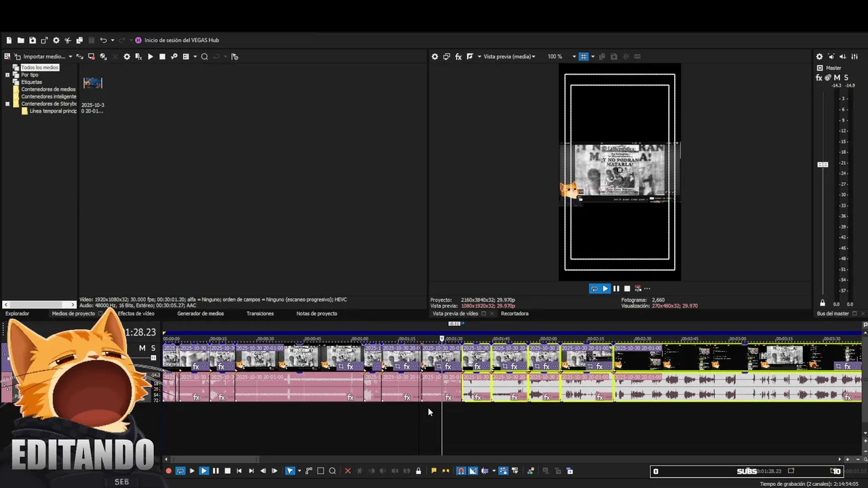Open Master bus audio properties gear
868x488 pixels.
pyautogui.click(x=819, y=57)
